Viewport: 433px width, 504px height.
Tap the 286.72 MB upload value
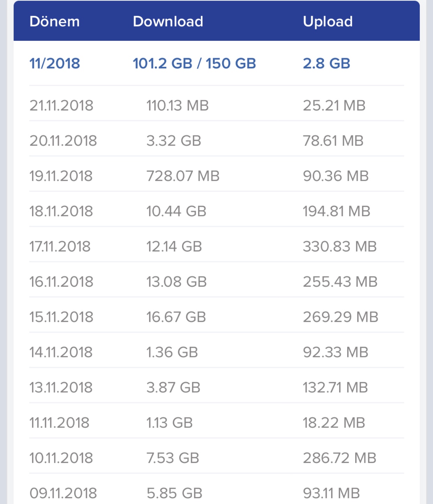[340, 458]
